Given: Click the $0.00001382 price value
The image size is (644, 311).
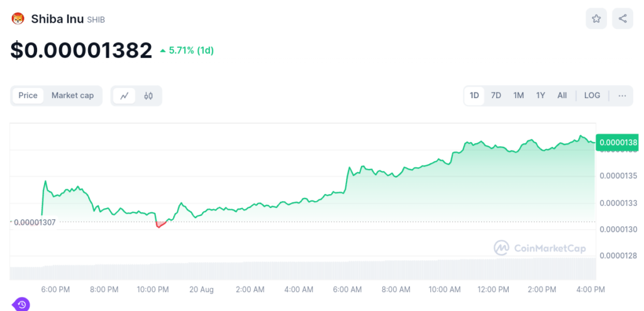Looking at the screenshot, I should [x=81, y=51].
